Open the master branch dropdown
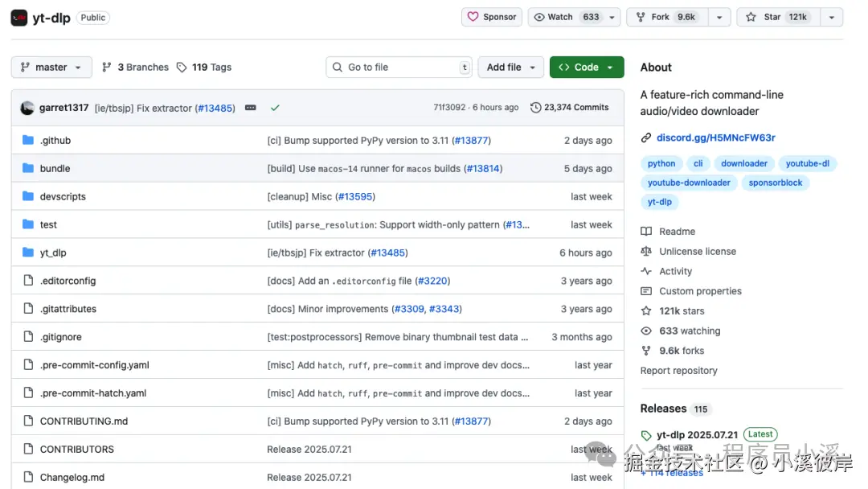This screenshot has width=868, height=489. click(51, 68)
